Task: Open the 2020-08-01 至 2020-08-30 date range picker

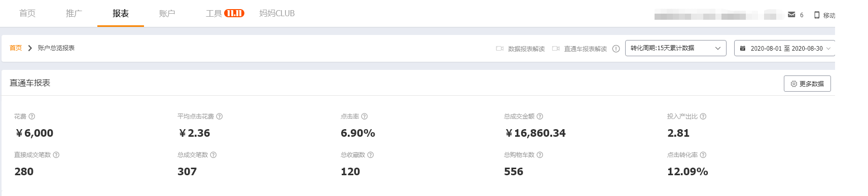Action: [784, 48]
